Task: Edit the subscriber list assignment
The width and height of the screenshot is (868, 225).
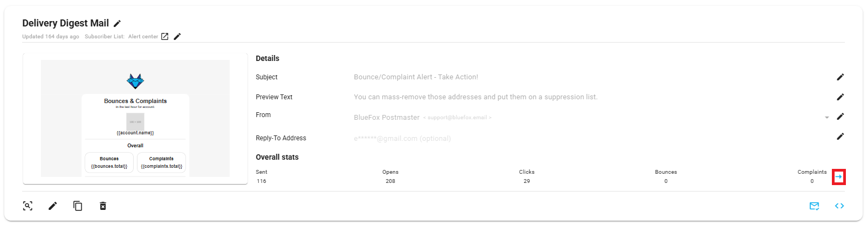Action: [177, 37]
